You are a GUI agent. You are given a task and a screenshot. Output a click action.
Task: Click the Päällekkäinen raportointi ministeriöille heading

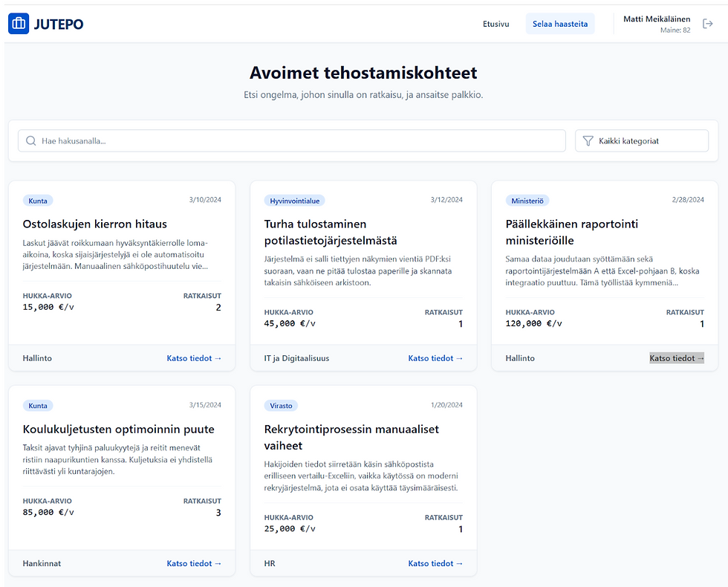(571, 232)
